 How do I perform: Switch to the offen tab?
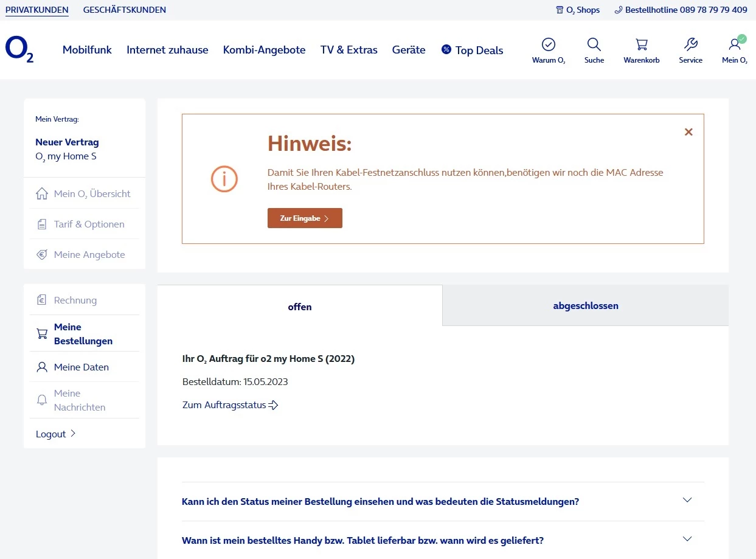300,307
